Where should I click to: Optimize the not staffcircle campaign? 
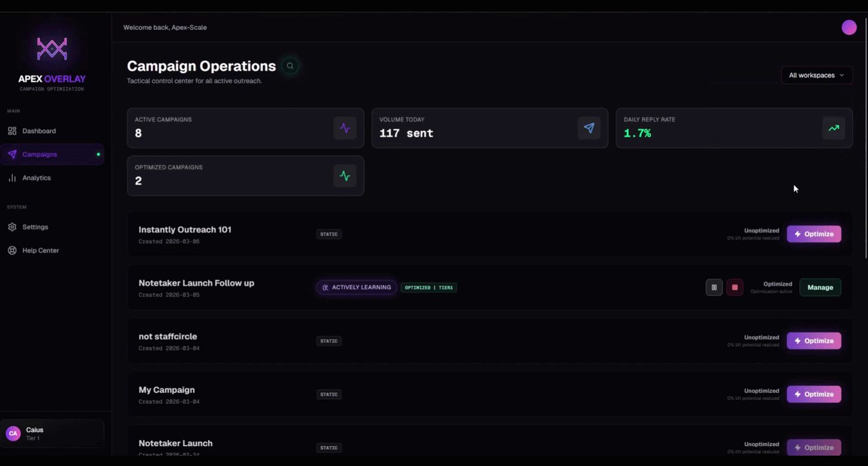pyautogui.click(x=814, y=340)
